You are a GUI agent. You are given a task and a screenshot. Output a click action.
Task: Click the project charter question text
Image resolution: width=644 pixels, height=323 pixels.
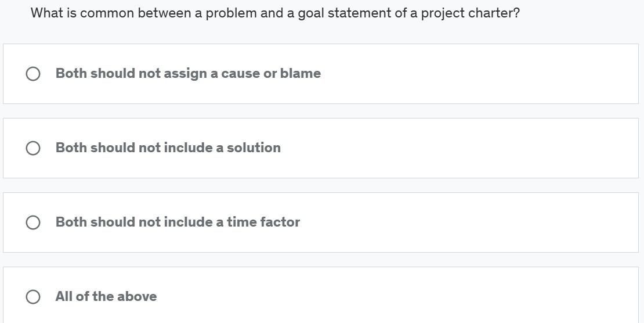coord(275,13)
